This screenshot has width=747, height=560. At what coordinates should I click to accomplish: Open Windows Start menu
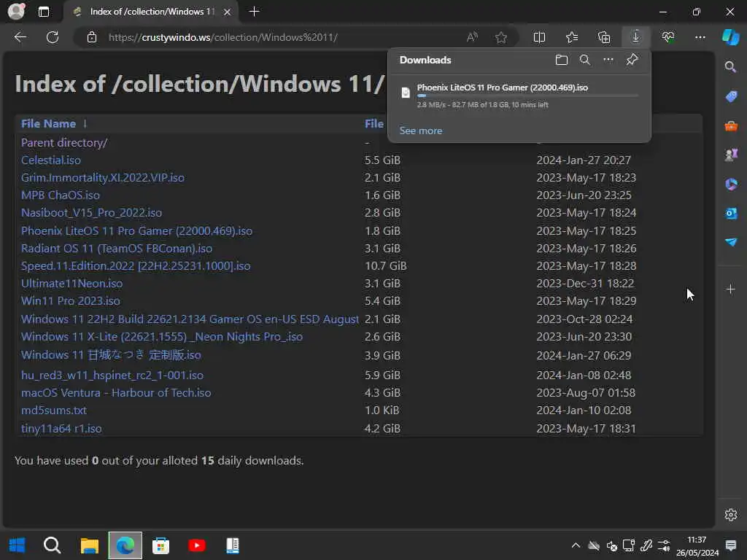[18, 545]
